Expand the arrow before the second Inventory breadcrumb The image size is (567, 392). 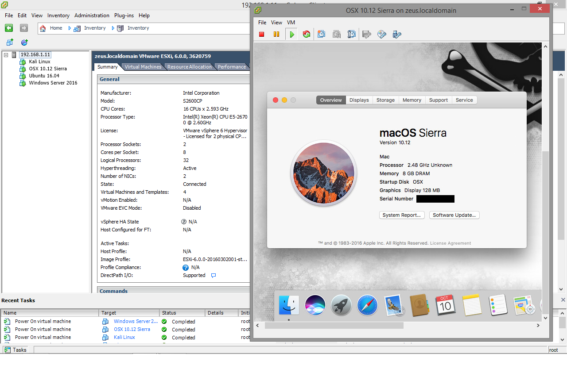113,28
